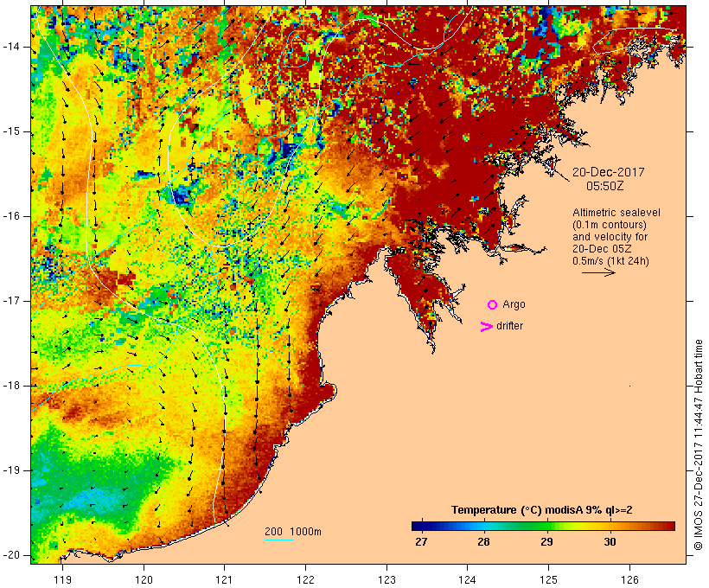The image size is (709, 588).
Task: Click the cyan 200m contour legend line
Action: point(279,540)
